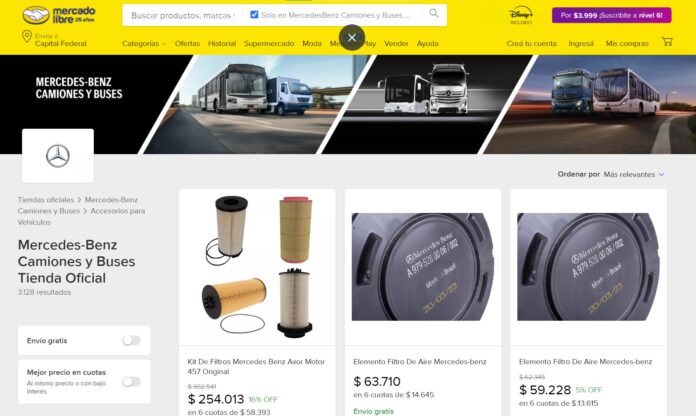
Task: Open the shopping cart icon
Action: (667, 42)
